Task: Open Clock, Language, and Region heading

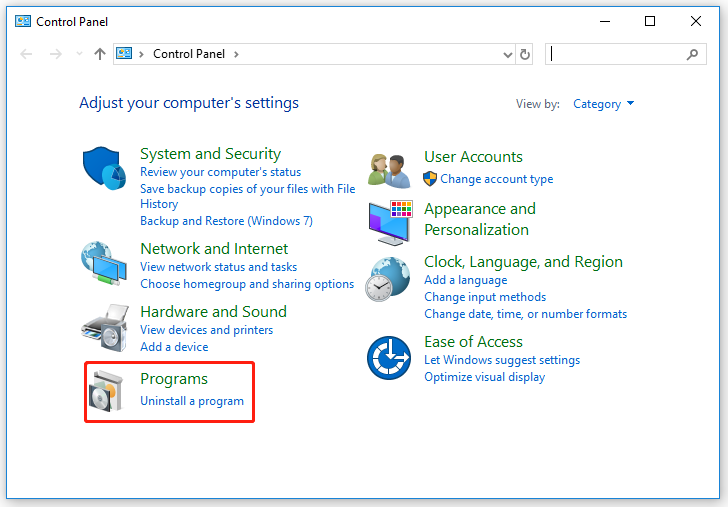Action: pos(523,261)
